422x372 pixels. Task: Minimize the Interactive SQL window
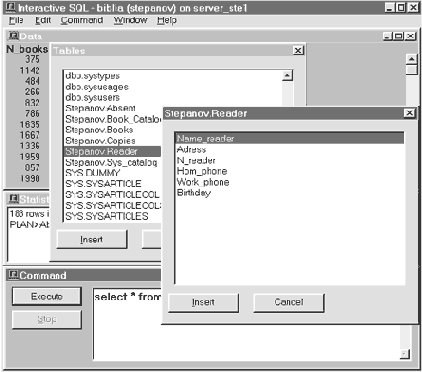click(x=390, y=7)
